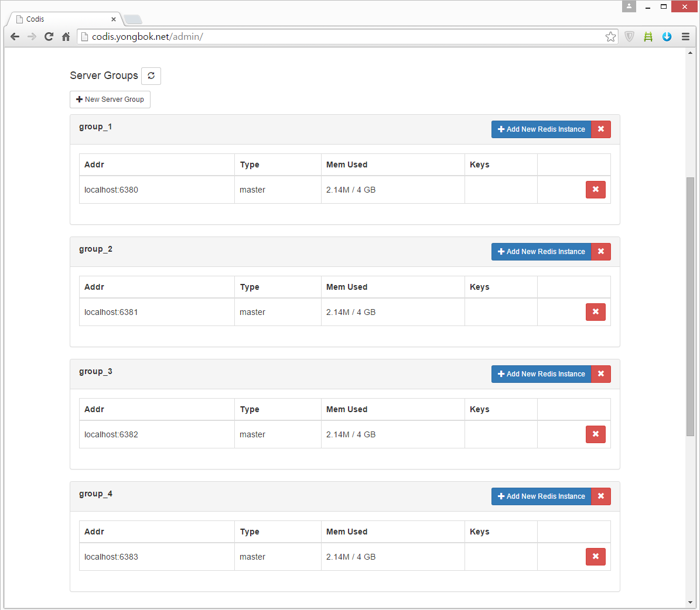The width and height of the screenshot is (700, 610).
Task: Click the Server Groups title
Action: coord(104,76)
